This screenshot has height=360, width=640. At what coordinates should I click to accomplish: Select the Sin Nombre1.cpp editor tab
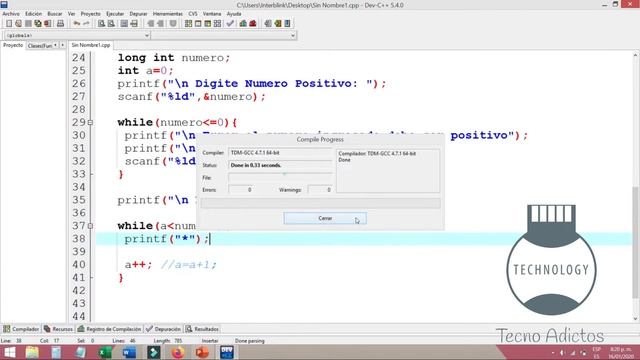pos(91,45)
